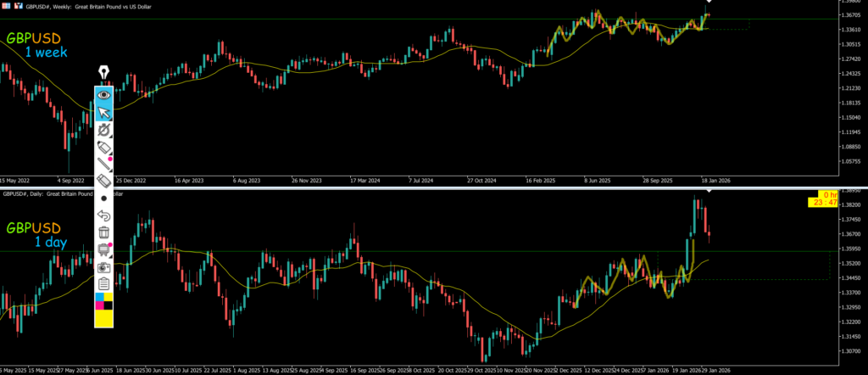The height and width of the screenshot is (375, 868).
Task: Select the highlighter marker tool
Action: 104,148
